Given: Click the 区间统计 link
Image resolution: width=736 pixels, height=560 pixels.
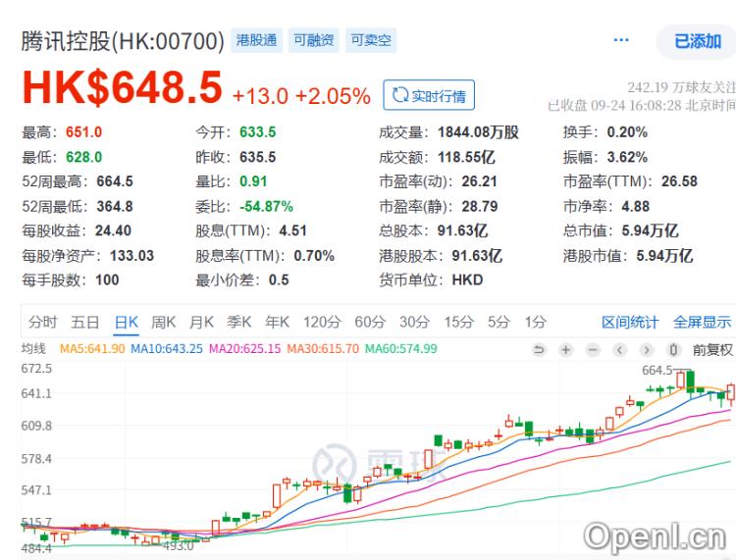Looking at the screenshot, I should point(630,322).
